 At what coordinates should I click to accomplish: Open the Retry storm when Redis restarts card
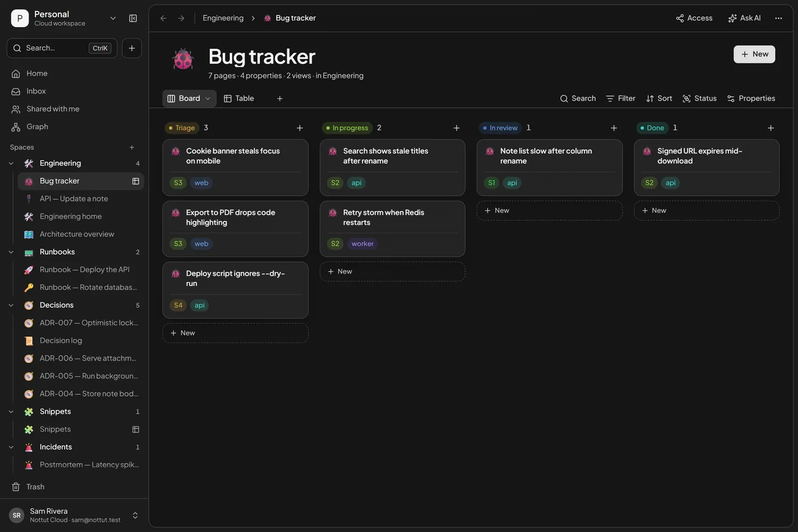point(393,229)
